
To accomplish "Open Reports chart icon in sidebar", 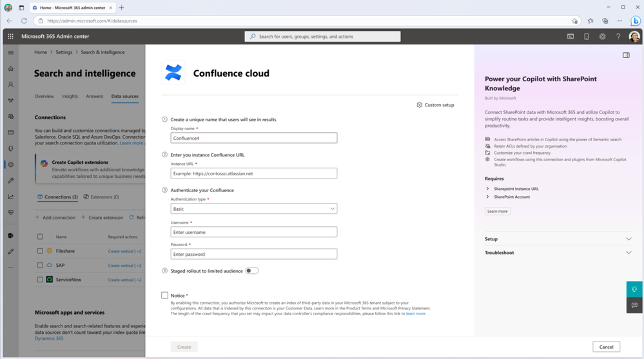I will pos(11,197).
